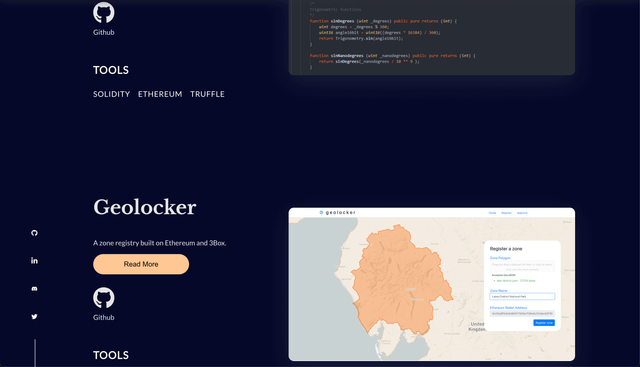Open the LinkedIn icon in left sidebar
The height and width of the screenshot is (367, 640).
[x=34, y=260]
